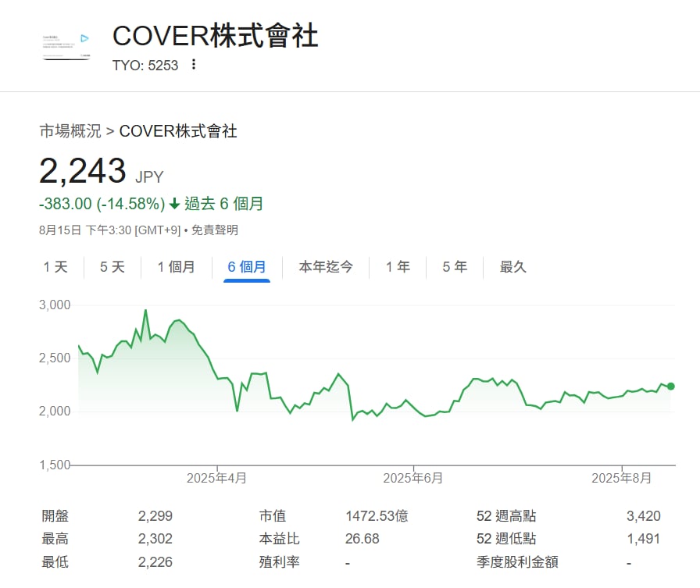
Task: Click the 殖利率 label
Action: tap(279, 562)
